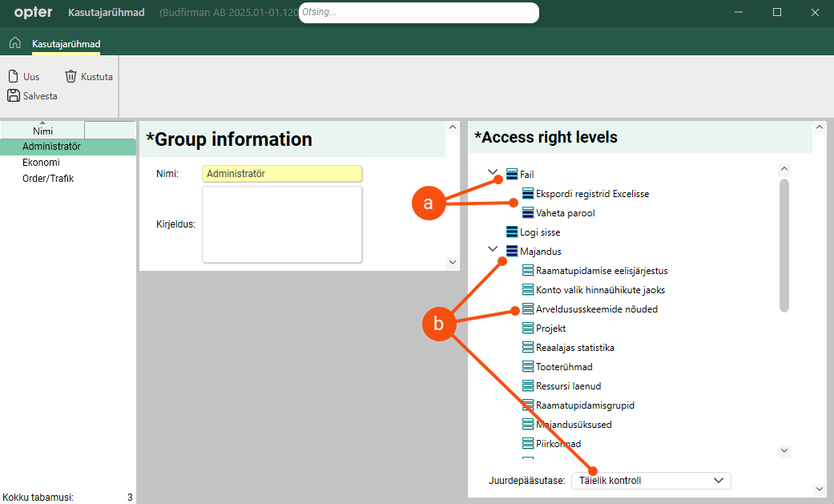Click the access icon beside Logi sisse
The image size is (834, 504).
[512, 232]
